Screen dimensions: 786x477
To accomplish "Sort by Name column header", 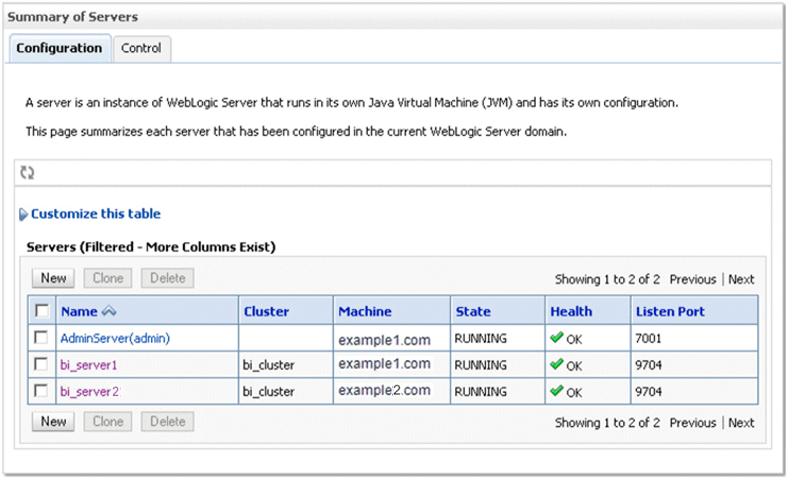I will [79, 311].
